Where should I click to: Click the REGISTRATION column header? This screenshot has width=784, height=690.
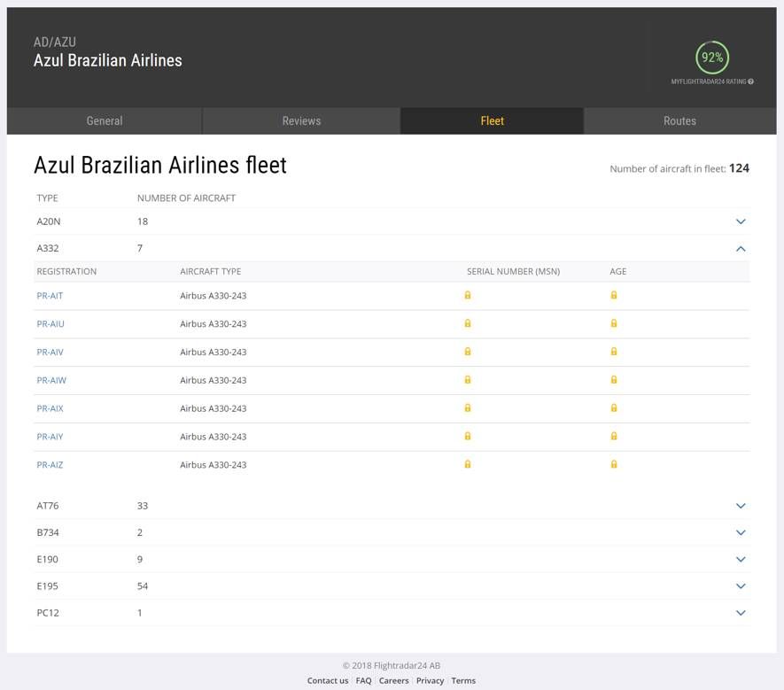[x=66, y=272]
